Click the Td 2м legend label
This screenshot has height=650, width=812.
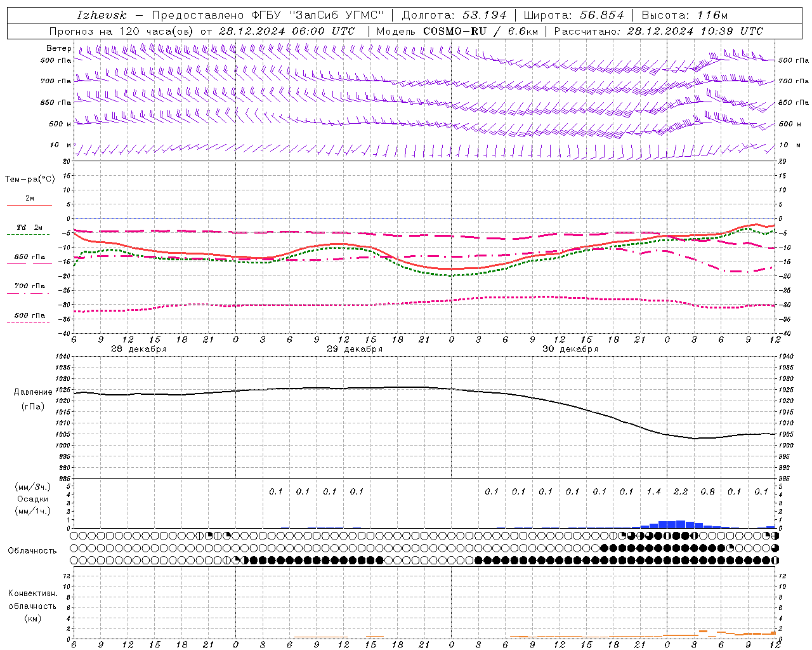(30, 227)
